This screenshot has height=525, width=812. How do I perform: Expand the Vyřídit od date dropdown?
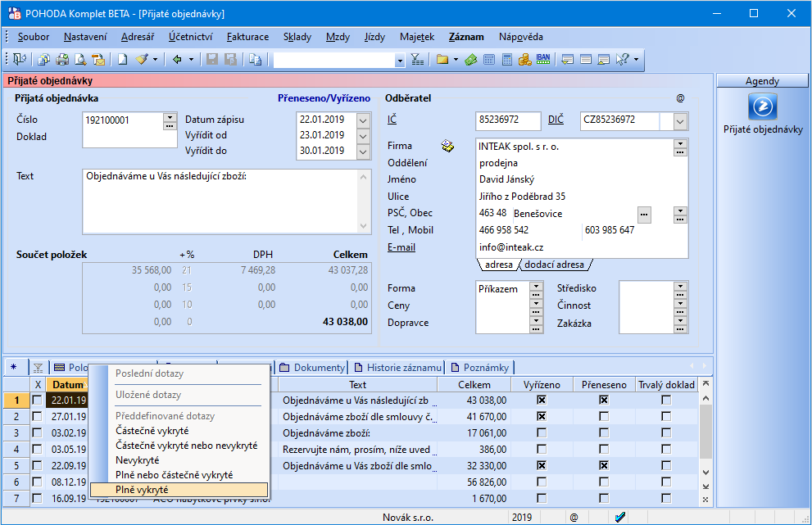(x=364, y=136)
